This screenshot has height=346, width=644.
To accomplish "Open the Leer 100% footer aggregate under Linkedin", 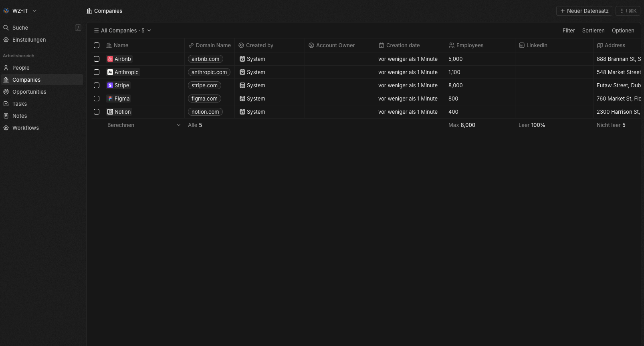I will click(x=532, y=125).
